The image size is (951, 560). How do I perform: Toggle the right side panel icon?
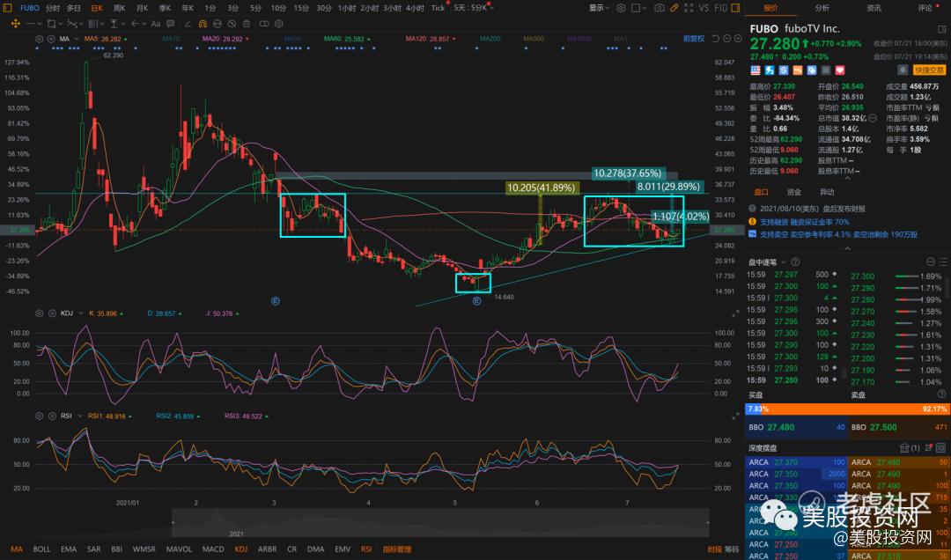(735, 8)
